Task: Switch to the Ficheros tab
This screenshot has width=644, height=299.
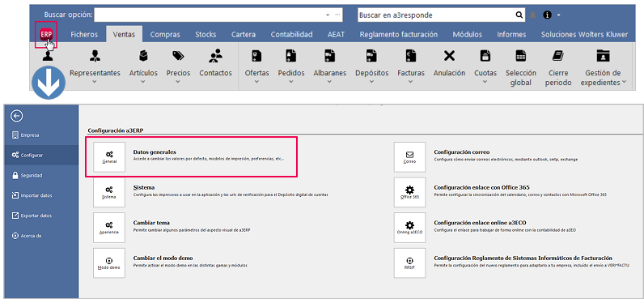Action: pos(84,35)
